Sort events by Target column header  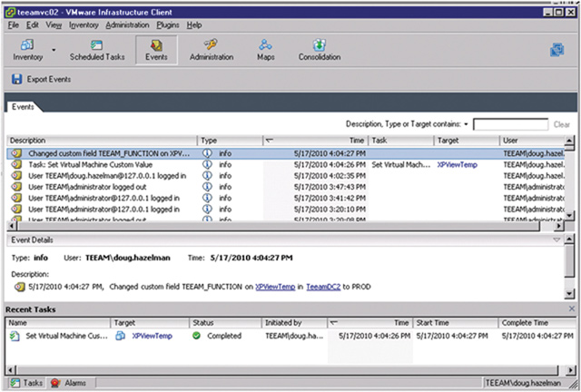467,141
